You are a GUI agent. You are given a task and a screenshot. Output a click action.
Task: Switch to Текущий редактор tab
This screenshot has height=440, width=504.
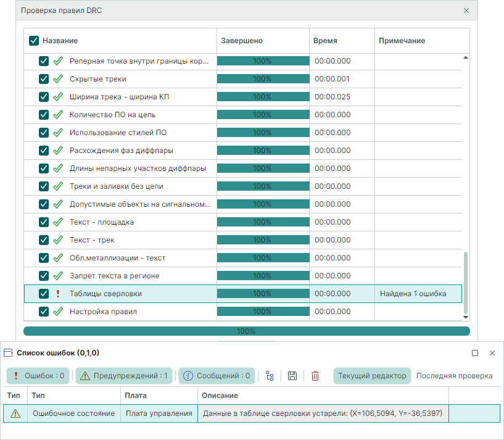(x=371, y=376)
